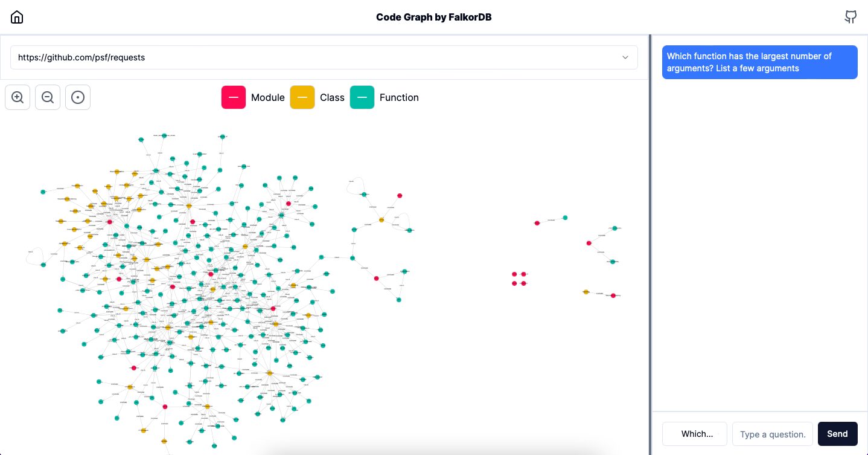Open the "Which..." suggested questions selector
Viewport: 868px width, 455px height.
click(x=697, y=434)
